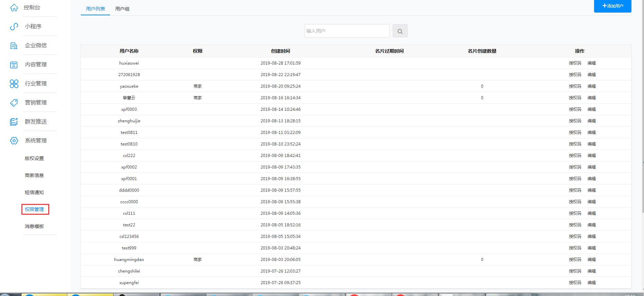Open 行业管理 menu item

pyautogui.click(x=36, y=84)
